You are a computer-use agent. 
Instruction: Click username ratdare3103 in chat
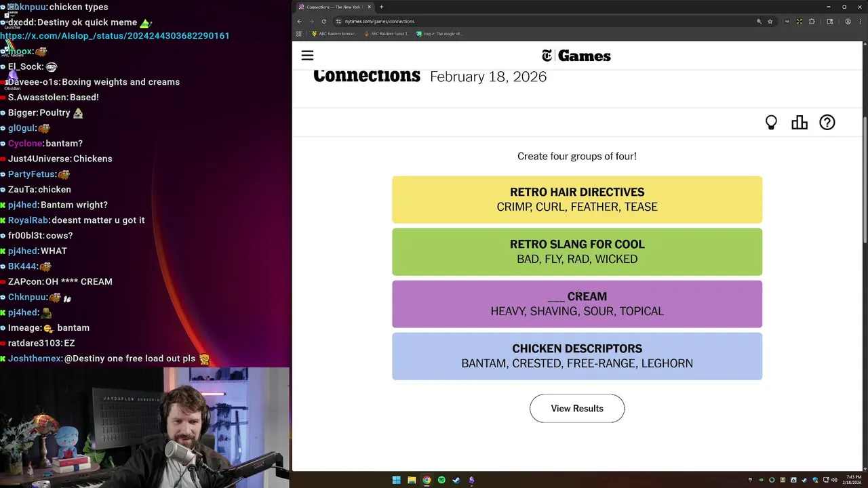[x=35, y=344]
